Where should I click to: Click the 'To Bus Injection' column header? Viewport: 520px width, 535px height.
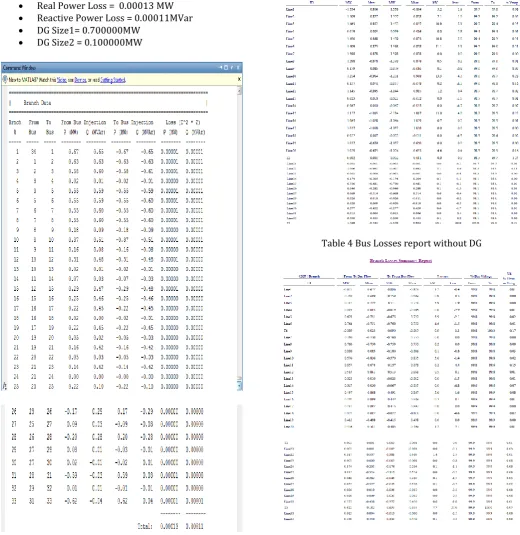pos(133,122)
